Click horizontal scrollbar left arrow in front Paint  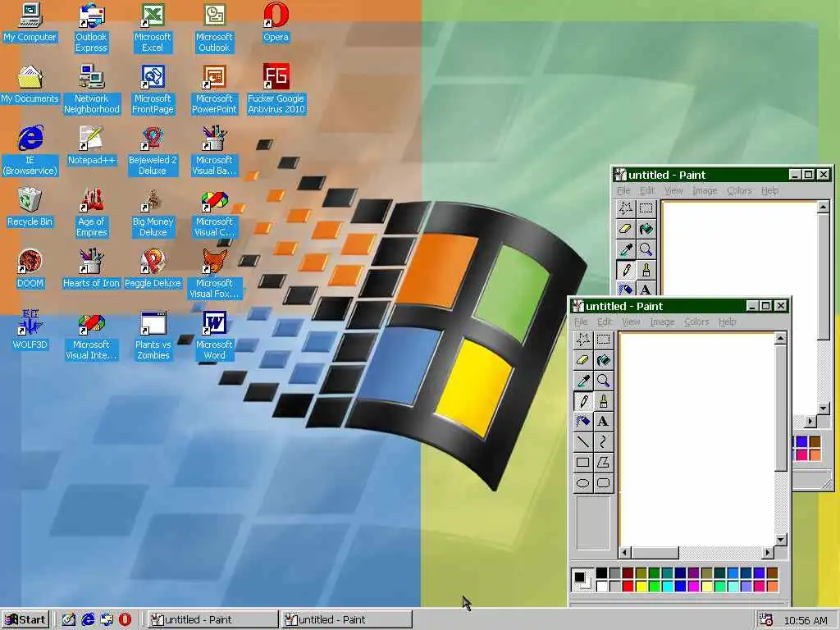pos(625,552)
